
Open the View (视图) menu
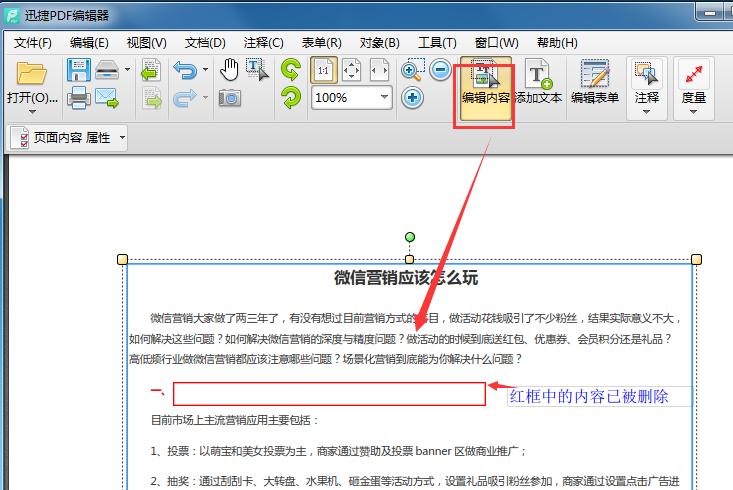pos(146,43)
